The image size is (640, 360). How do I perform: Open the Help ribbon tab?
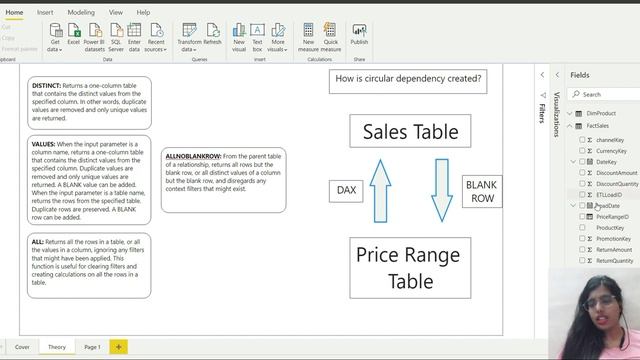[x=143, y=13]
